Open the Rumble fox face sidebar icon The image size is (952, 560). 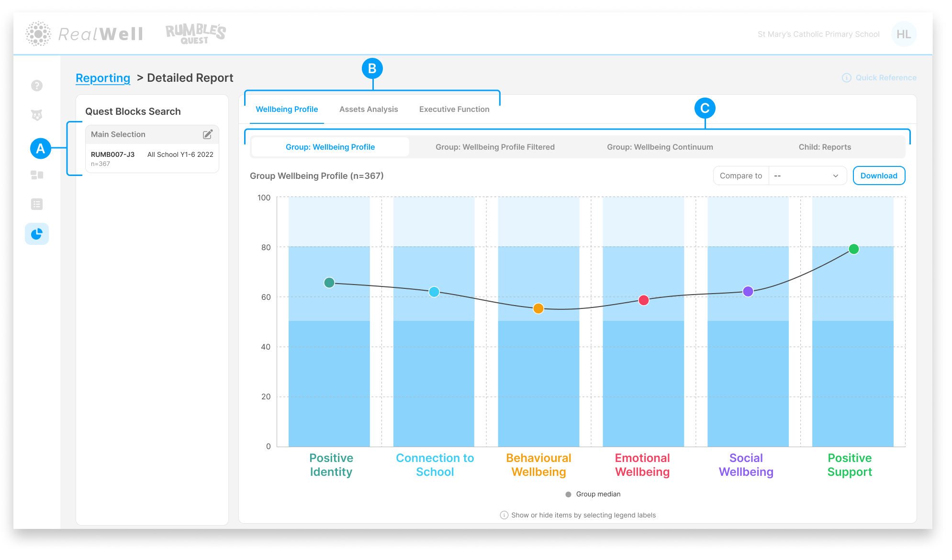pos(37,115)
